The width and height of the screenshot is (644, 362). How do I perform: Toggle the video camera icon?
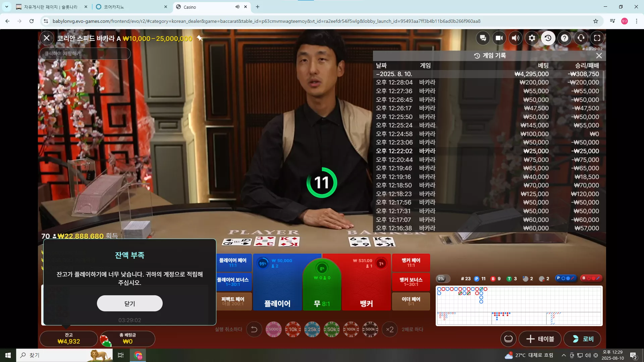pos(499,38)
